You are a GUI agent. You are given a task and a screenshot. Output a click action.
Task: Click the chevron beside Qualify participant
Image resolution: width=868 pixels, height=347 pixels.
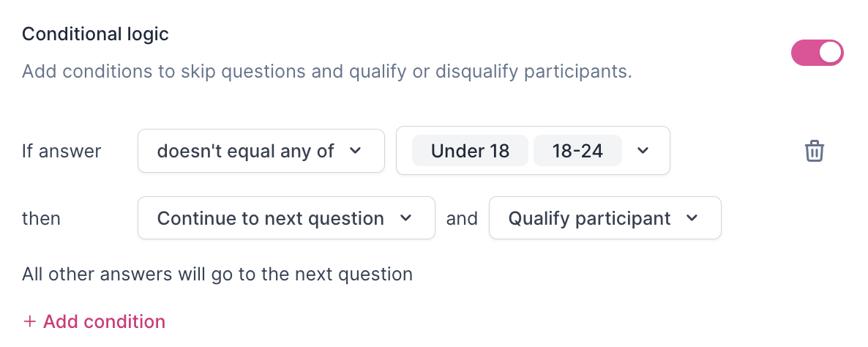[692, 218]
